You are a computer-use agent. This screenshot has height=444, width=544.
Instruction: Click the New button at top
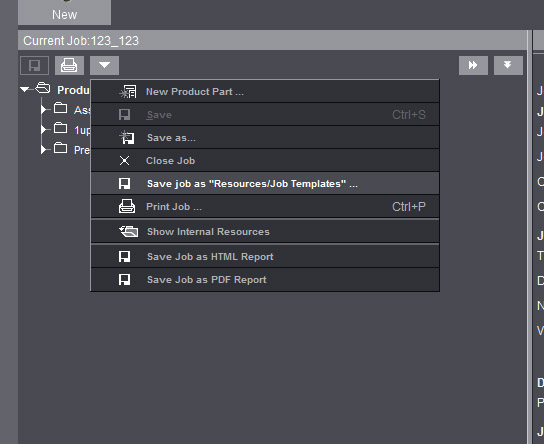(65, 12)
